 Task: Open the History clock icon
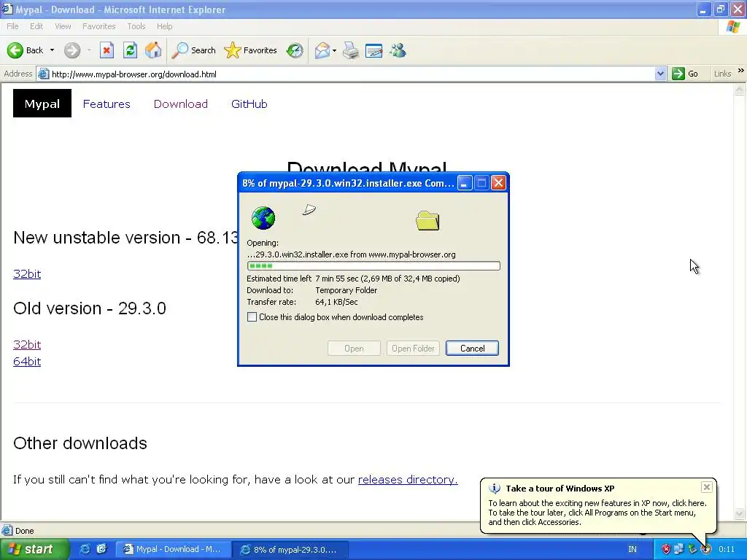click(295, 50)
